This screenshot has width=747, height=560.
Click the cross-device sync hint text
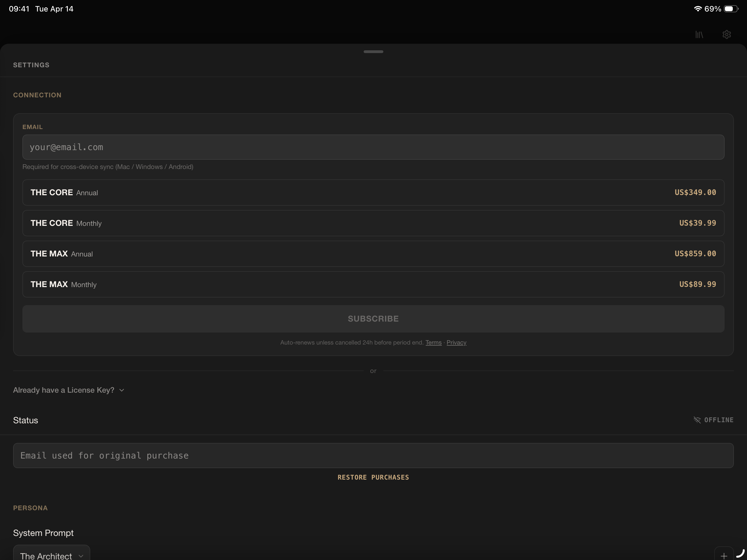click(x=108, y=167)
